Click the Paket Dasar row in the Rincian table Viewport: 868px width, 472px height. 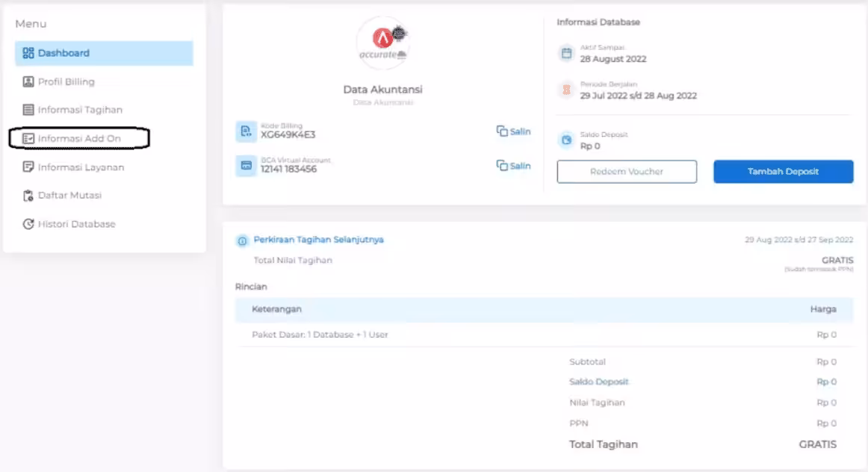click(x=544, y=335)
